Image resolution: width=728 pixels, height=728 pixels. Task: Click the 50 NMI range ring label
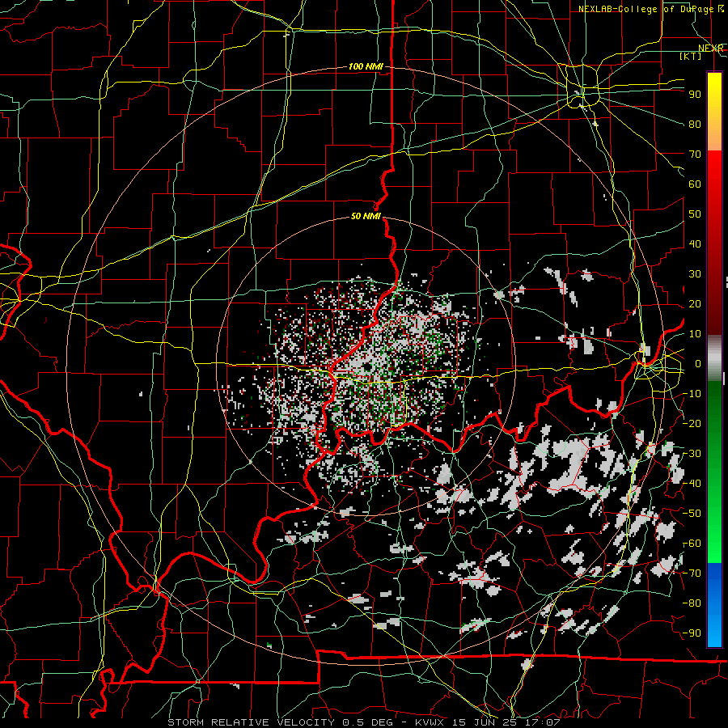[366, 216]
